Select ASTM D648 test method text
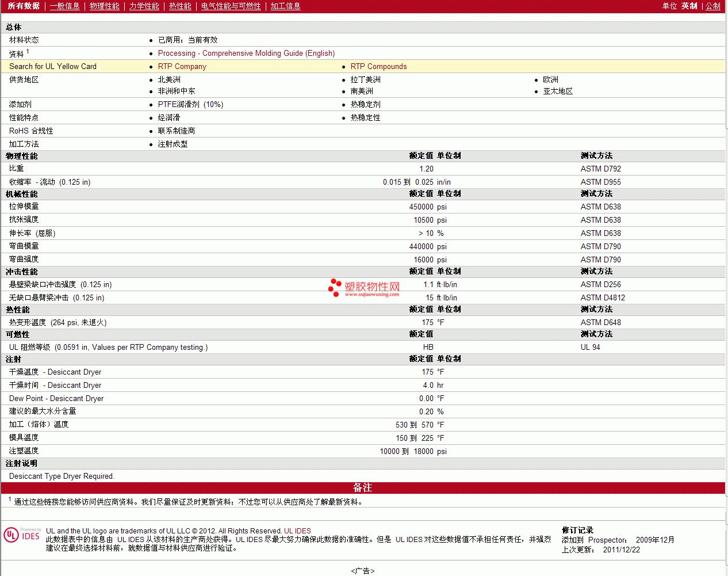 (601, 322)
